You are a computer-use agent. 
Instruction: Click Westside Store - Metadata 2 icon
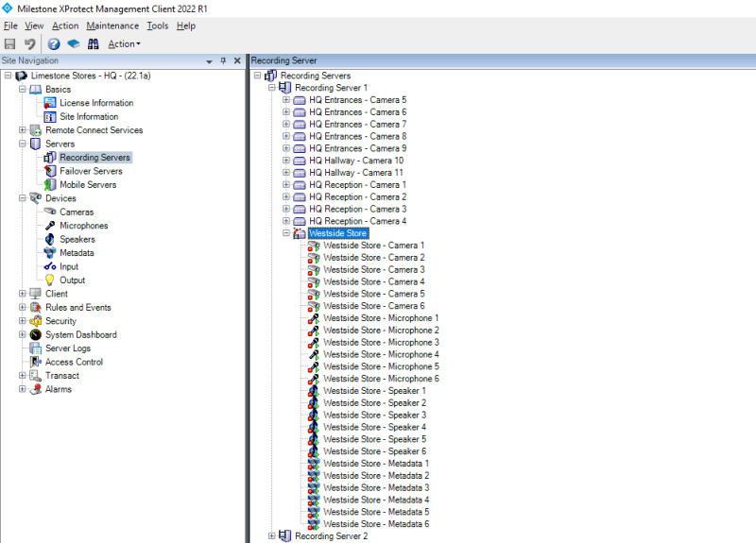pyautogui.click(x=314, y=476)
